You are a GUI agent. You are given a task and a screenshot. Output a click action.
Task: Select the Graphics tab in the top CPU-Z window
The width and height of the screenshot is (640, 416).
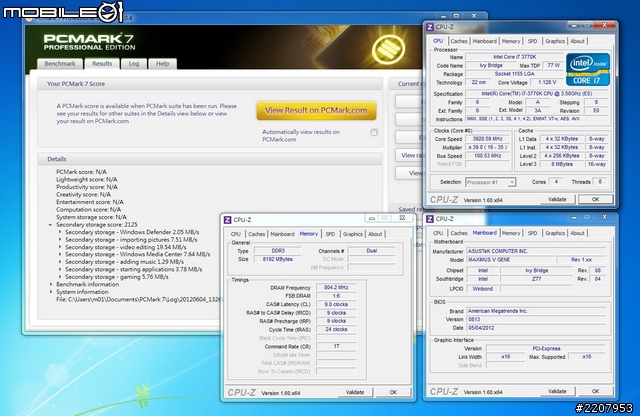pos(555,41)
